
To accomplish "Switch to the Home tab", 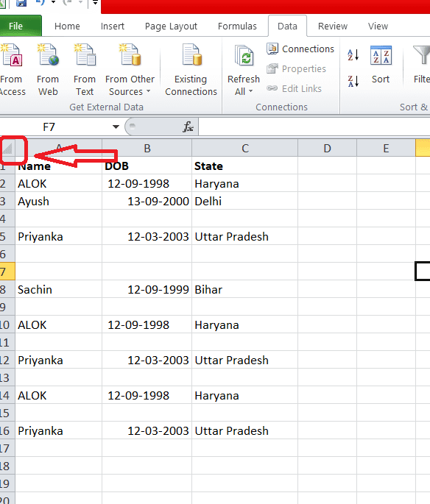I will [67, 26].
